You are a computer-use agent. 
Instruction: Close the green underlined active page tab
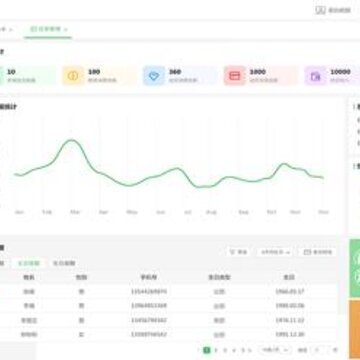(x=66, y=30)
